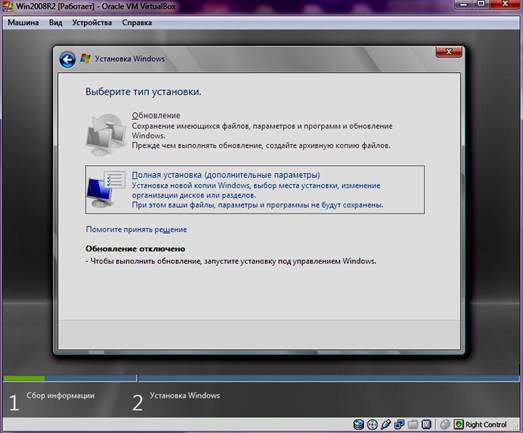Click the optical CD drive status icon
Viewport: 523px width, 433px height.
coord(372,424)
